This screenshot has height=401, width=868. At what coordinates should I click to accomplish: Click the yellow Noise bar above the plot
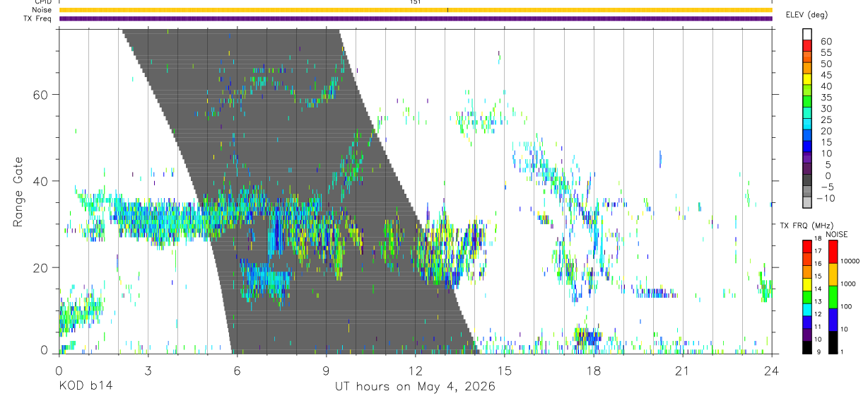pyautogui.click(x=415, y=10)
